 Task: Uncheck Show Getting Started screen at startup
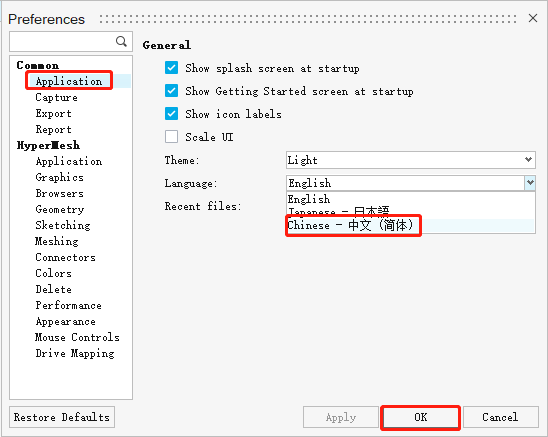(x=171, y=91)
